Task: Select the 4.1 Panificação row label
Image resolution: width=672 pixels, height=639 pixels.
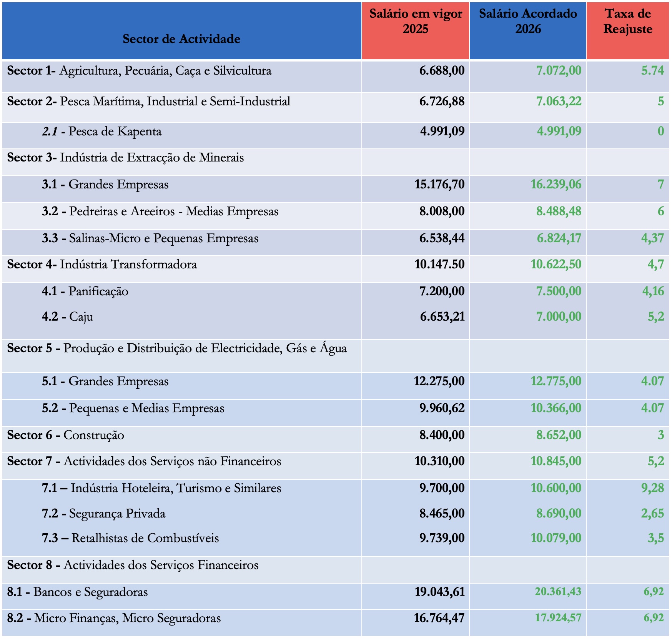Action: tap(85, 291)
